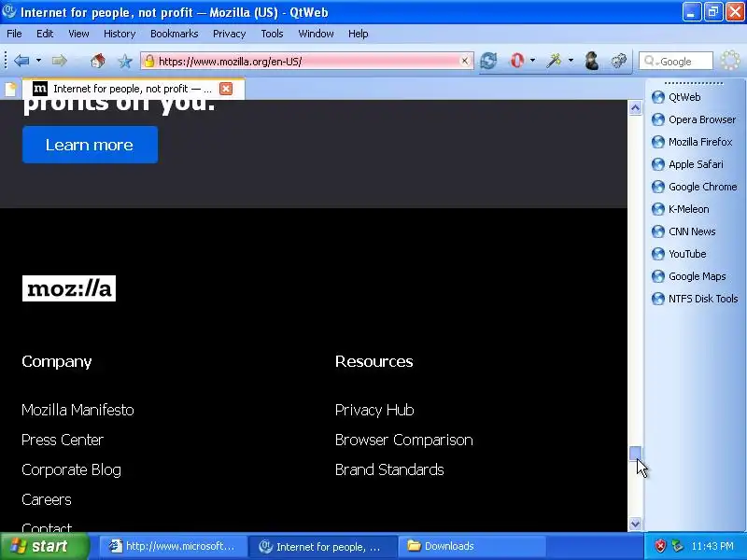Open the Privacy menu
747x560 pixels.
click(x=229, y=34)
